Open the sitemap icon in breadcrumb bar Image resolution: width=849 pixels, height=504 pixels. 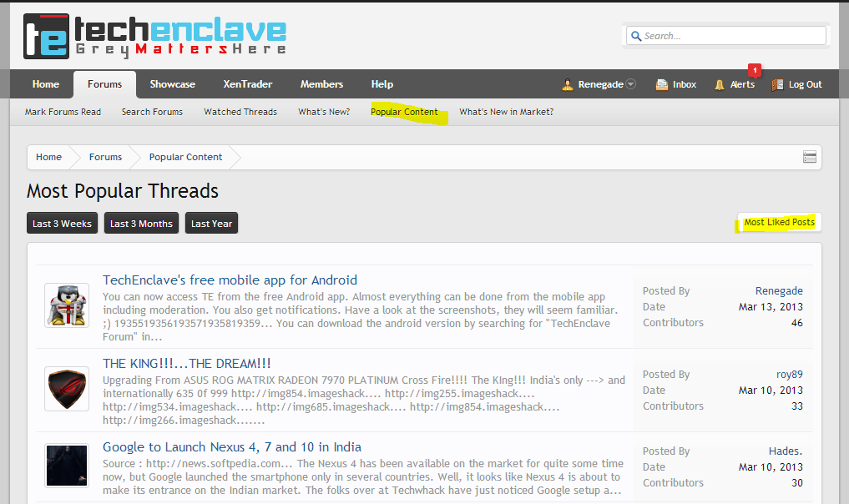pyautogui.click(x=810, y=157)
